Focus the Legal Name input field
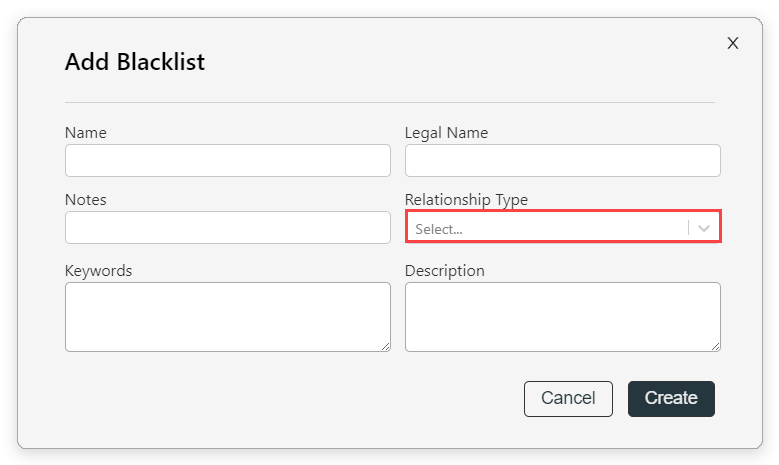Image resolution: width=779 pixels, height=465 pixels. click(562, 160)
